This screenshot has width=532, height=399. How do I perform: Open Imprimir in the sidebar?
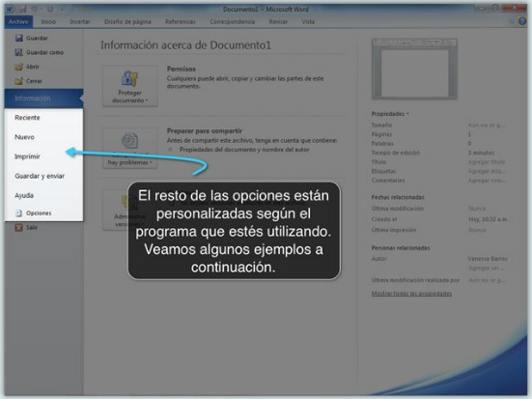[43, 157]
